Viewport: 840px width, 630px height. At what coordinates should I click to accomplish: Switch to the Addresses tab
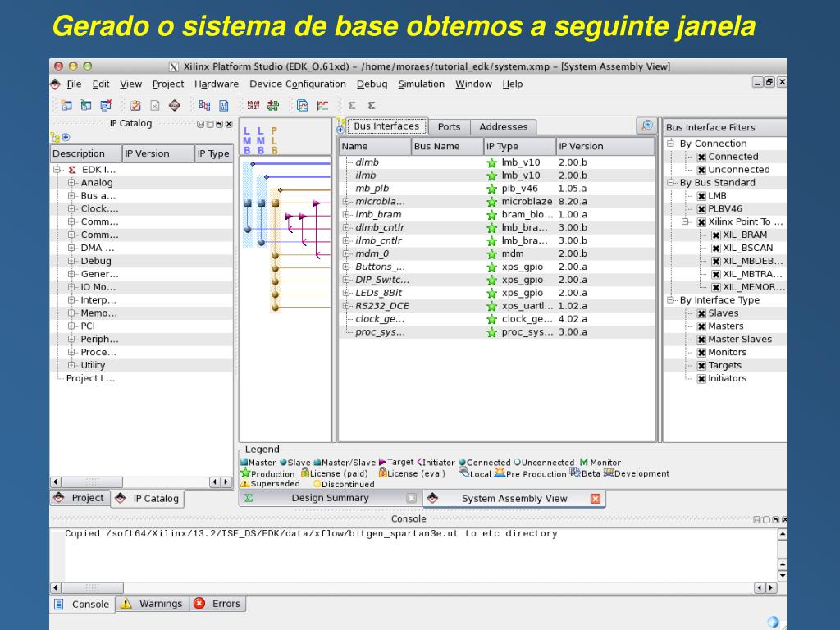pyautogui.click(x=503, y=127)
